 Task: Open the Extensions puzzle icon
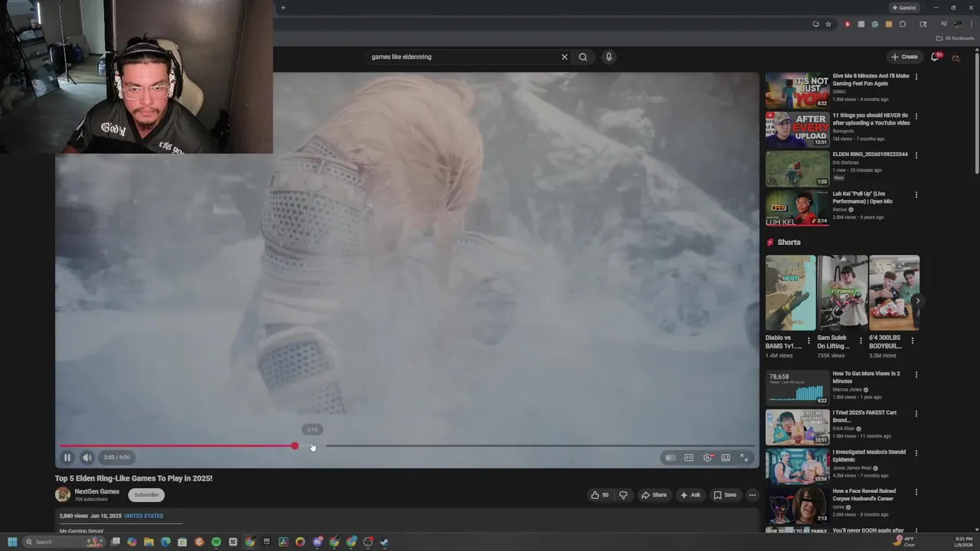point(903,24)
